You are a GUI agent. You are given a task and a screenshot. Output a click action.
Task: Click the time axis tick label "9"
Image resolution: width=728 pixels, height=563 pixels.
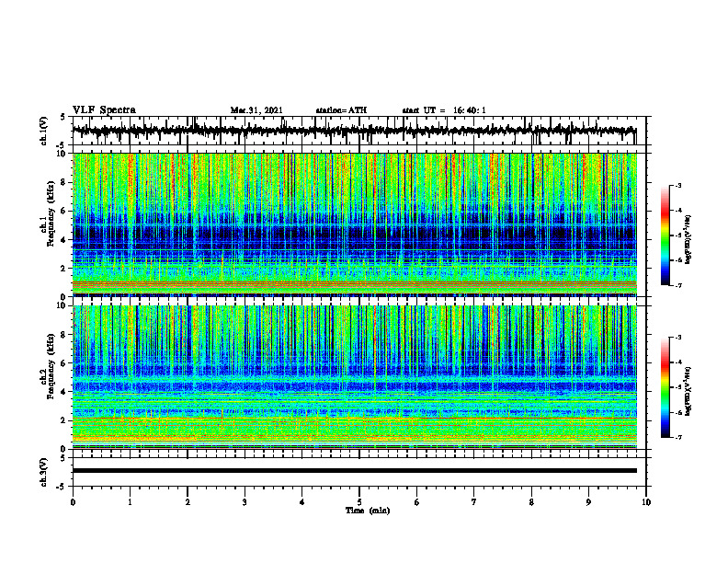pyautogui.click(x=588, y=502)
